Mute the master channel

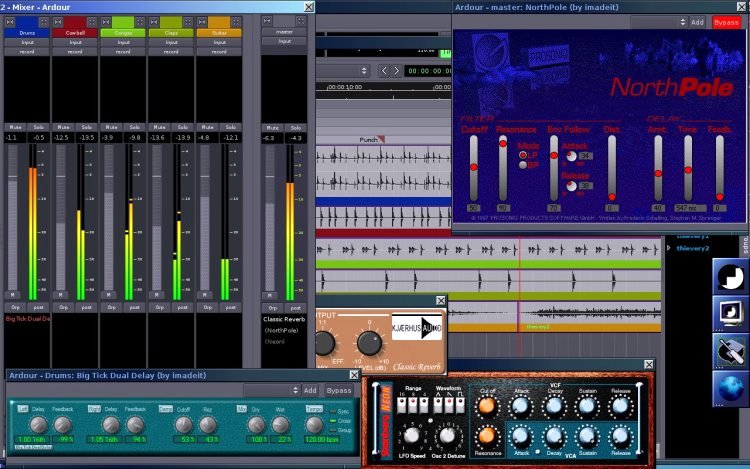pyautogui.click(x=273, y=128)
